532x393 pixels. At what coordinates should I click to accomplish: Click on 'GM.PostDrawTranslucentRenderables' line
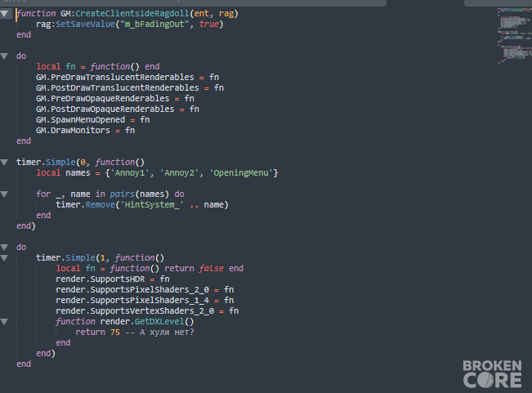pos(130,88)
